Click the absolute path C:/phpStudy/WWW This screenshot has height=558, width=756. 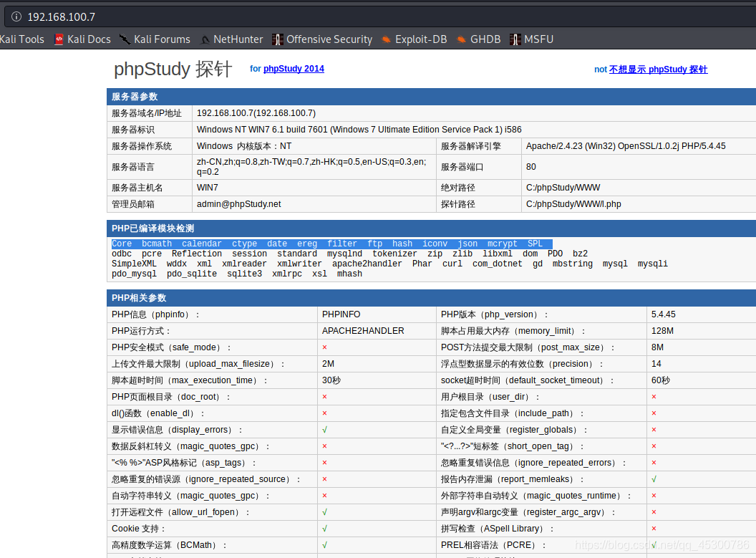[563, 187]
